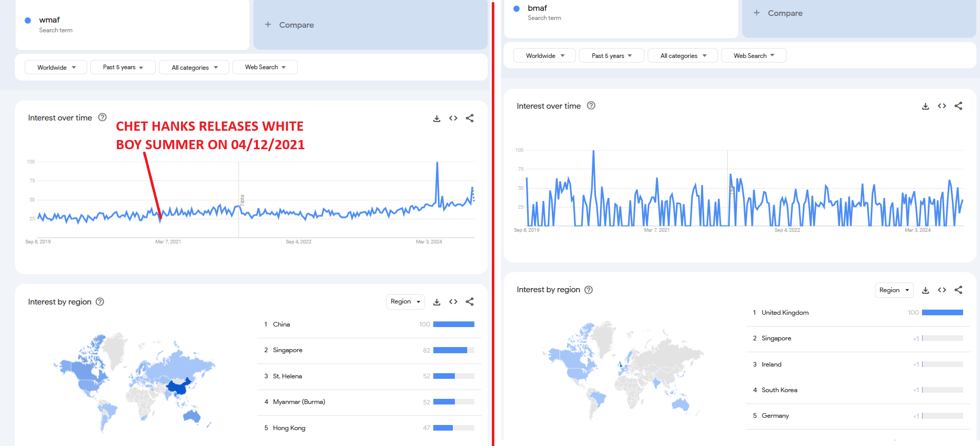Open Web Search dropdown in bmaf panel
This screenshot has width=980, height=446.
(754, 55)
